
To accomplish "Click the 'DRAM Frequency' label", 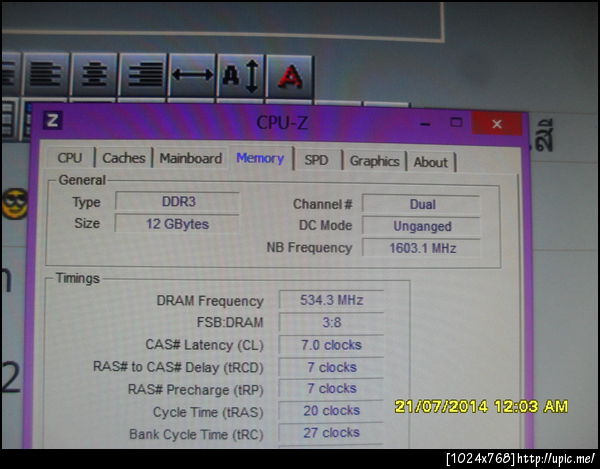I will (x=210, y=301).
